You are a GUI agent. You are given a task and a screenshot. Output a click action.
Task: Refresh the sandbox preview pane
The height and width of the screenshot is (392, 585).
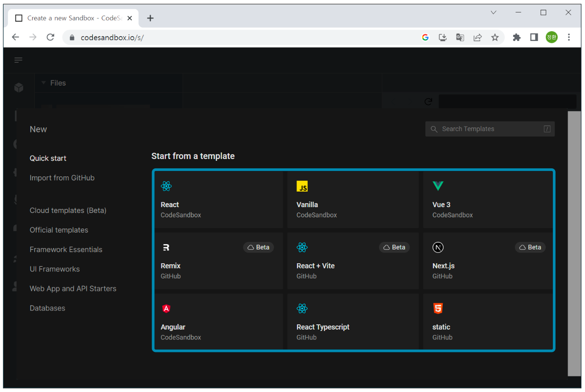428,102
